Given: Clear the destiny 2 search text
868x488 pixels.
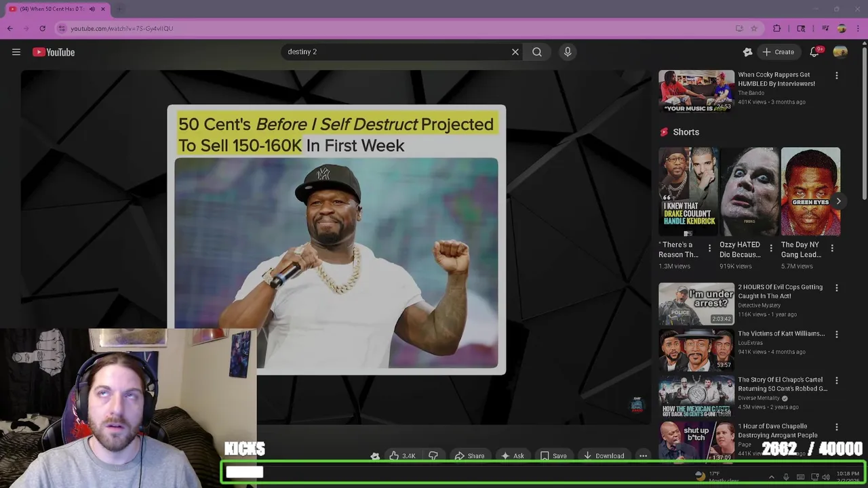Looking at the screenshot, I should pyautogui.click(x=515, y=52).
